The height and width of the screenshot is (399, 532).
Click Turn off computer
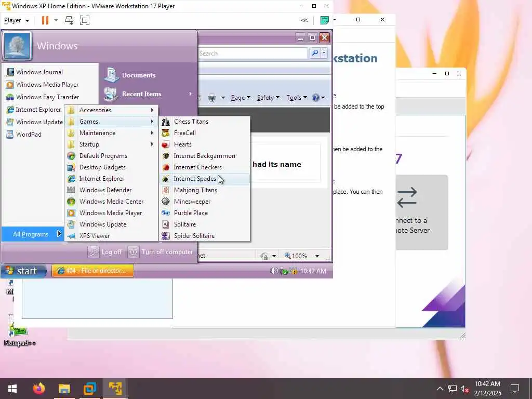click(x=161, y=252)
